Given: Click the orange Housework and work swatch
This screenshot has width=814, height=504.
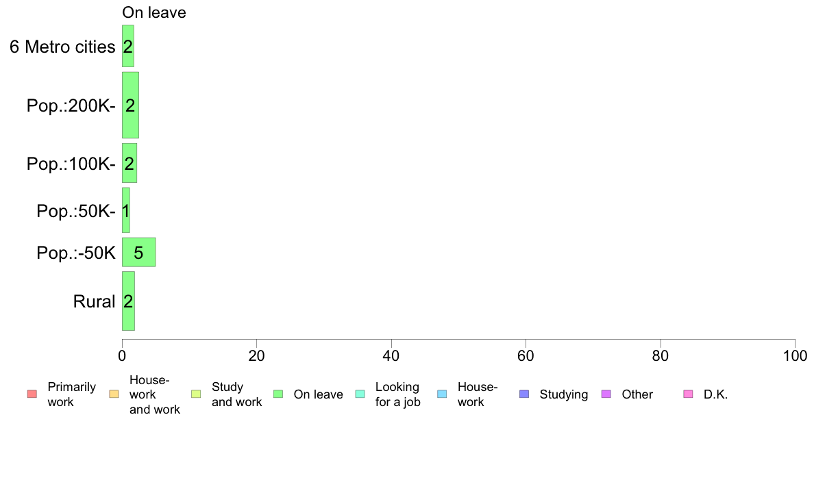Looking at the screenshot, I should (114, 394).
